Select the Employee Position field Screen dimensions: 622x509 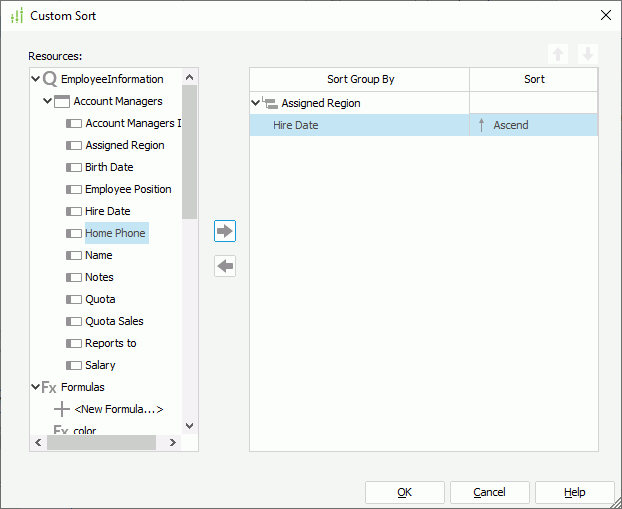128,189
